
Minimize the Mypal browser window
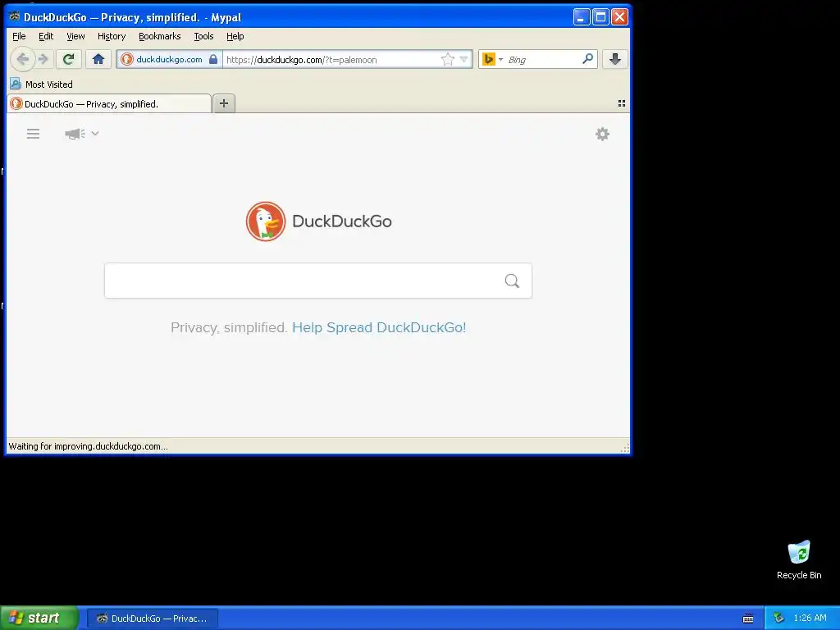point(582,16)
